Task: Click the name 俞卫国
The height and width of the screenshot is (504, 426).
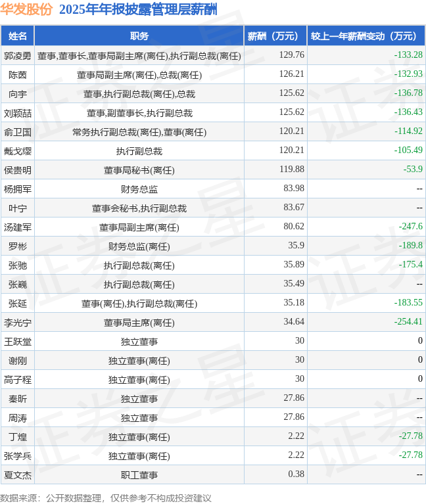Action: pos(17,132)
